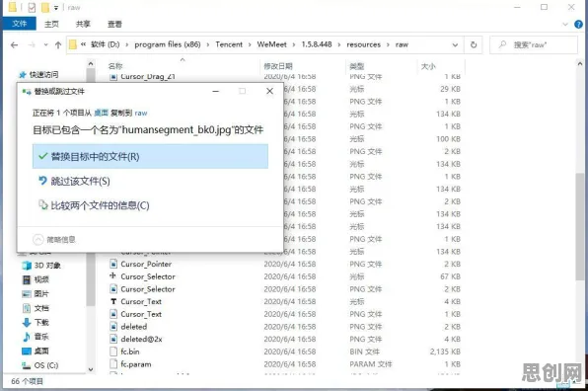Open the File ribbon tab

click(x=19, y=24)
